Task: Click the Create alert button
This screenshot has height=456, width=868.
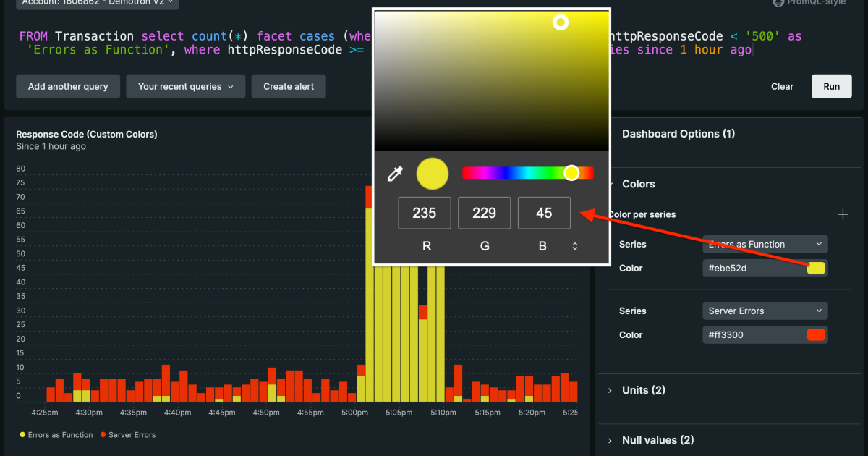Action: [289, 86]
